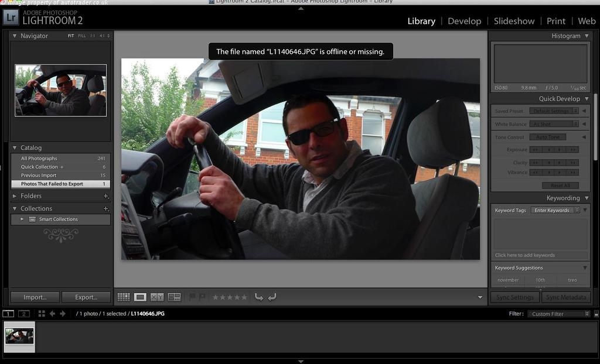600x364 pixels.
Task: Expand Tone Control section triangle
Action: [584, 137]
